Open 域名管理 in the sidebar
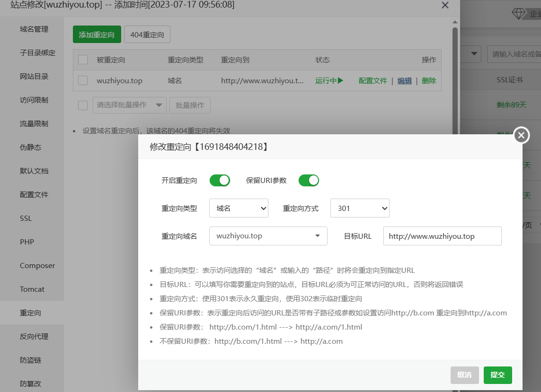Image resolution: width=541 pixels, height=392 pixels. (x=34, y=29)
